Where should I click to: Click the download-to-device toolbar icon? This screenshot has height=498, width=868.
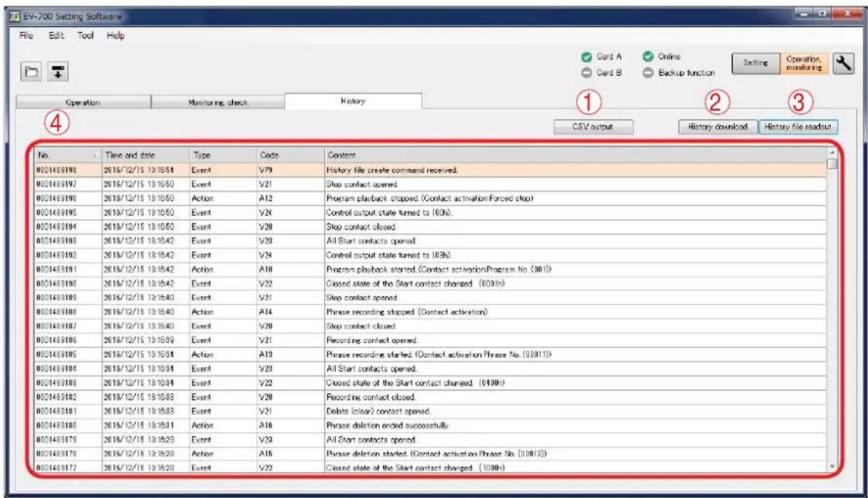point(57,71)
